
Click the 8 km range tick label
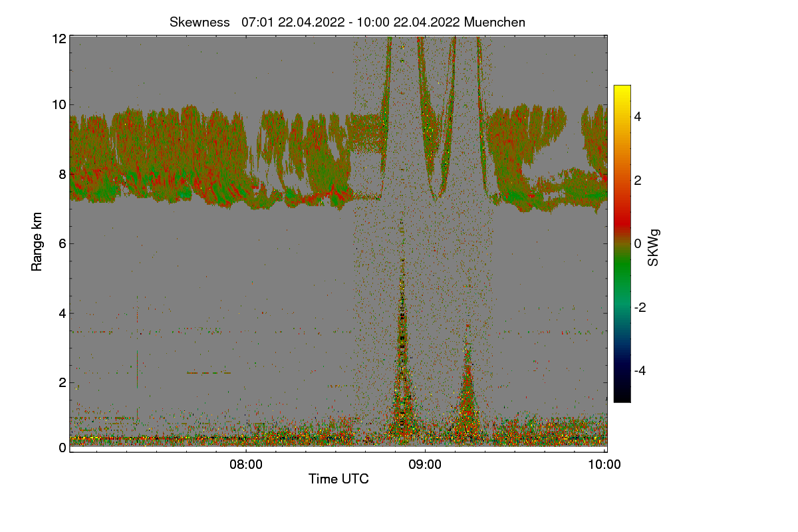tap(63, 174)
